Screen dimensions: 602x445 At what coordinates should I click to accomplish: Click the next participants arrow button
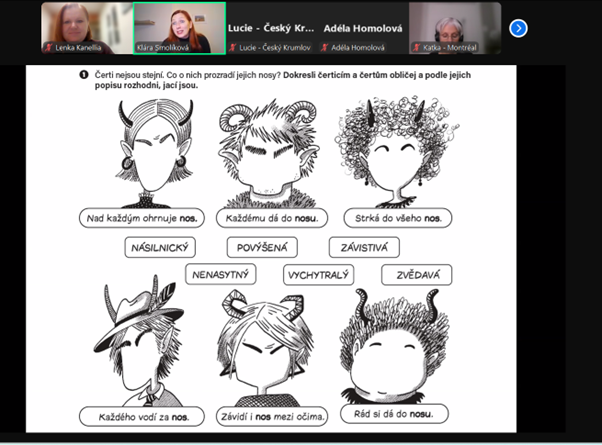coord(518,28)
